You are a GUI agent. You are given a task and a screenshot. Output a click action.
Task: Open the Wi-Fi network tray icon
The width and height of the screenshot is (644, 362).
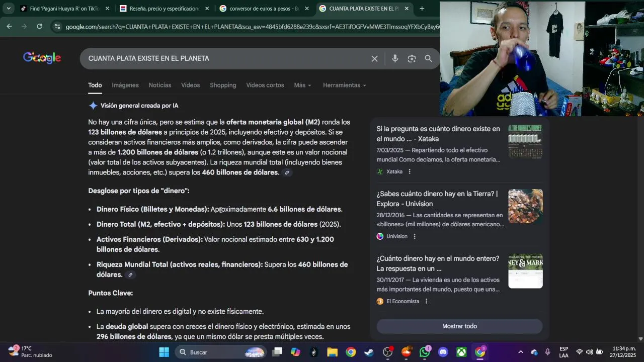580,352
